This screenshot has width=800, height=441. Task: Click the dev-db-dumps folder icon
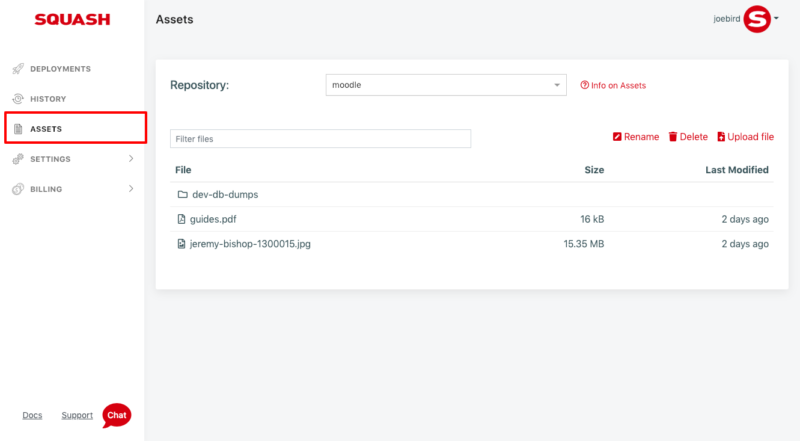pos(182,194)
